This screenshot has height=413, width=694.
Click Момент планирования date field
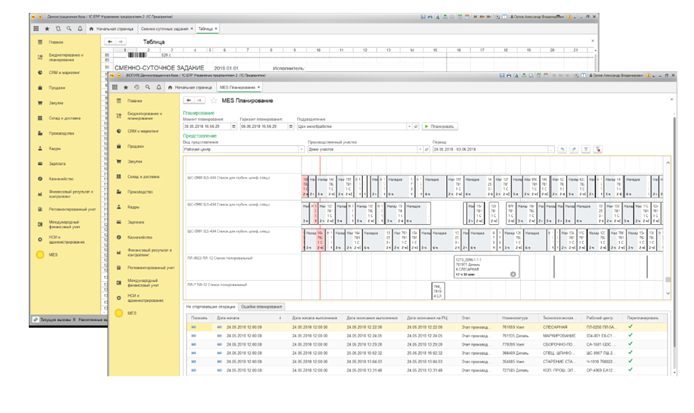[207, 127]
